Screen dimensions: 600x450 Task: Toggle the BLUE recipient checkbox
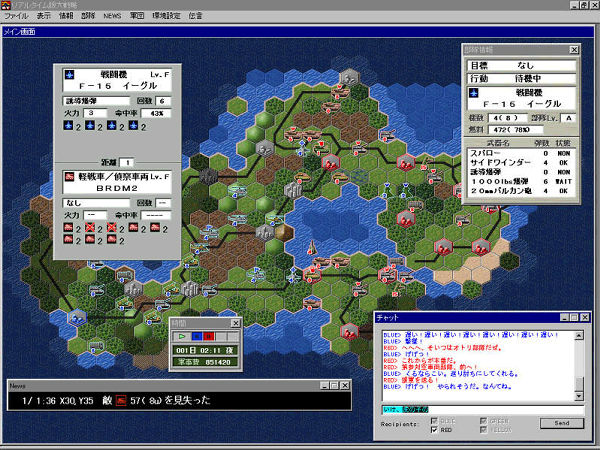[434, 421]
